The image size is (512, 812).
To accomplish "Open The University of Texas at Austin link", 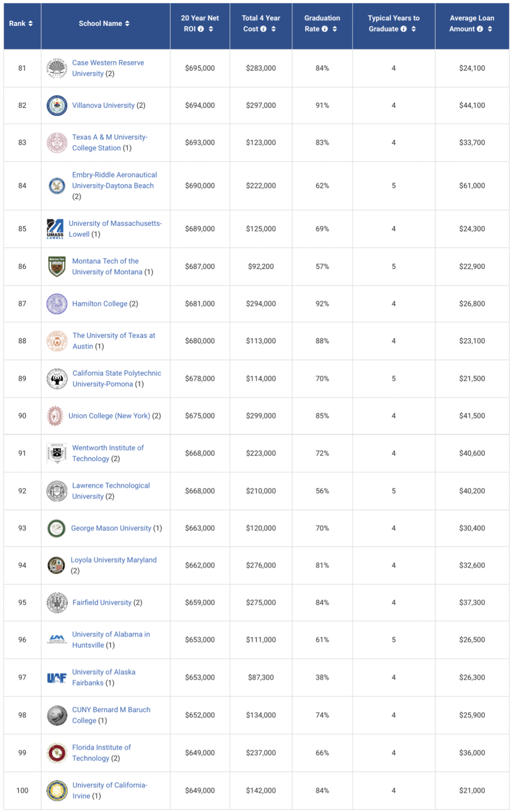I will 114,341.
